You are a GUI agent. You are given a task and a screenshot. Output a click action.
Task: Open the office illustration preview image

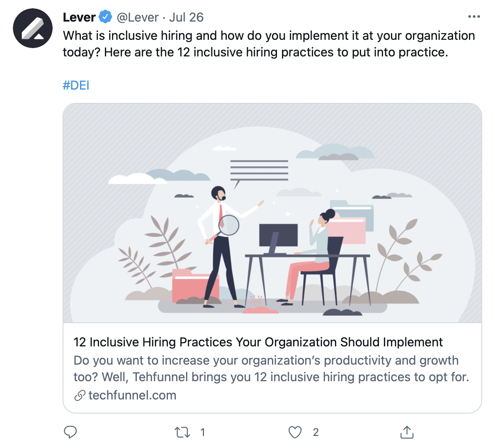tap(272, 213)
